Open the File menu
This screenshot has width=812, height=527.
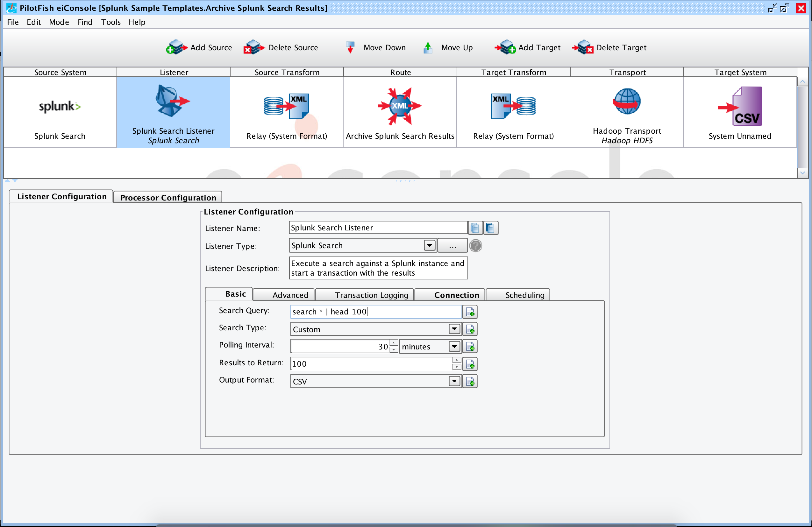click(x=13, y=22)
